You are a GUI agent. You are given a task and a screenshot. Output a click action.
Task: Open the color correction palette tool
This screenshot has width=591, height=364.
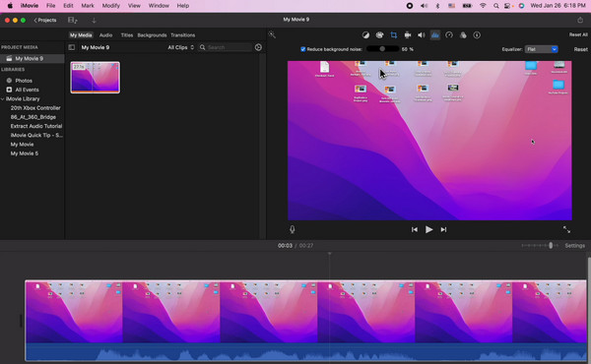[x=379, y=35]
